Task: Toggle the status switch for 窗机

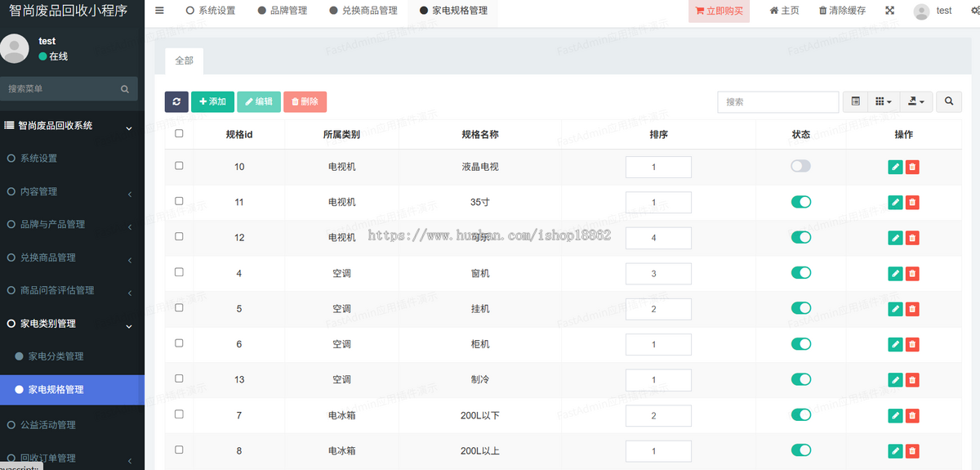Action: tap(800, 272)
